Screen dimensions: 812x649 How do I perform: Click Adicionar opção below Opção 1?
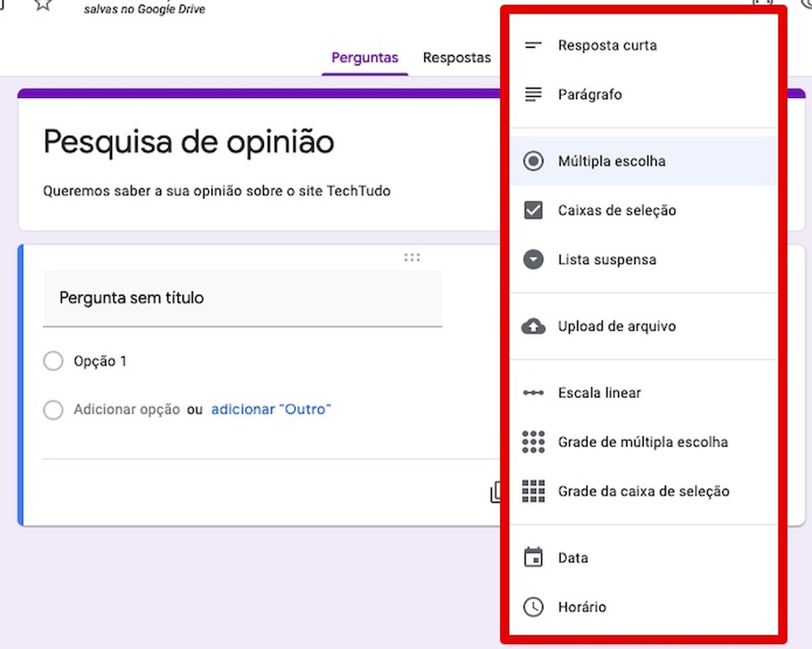pyautogui.click(x=127, y=409)
